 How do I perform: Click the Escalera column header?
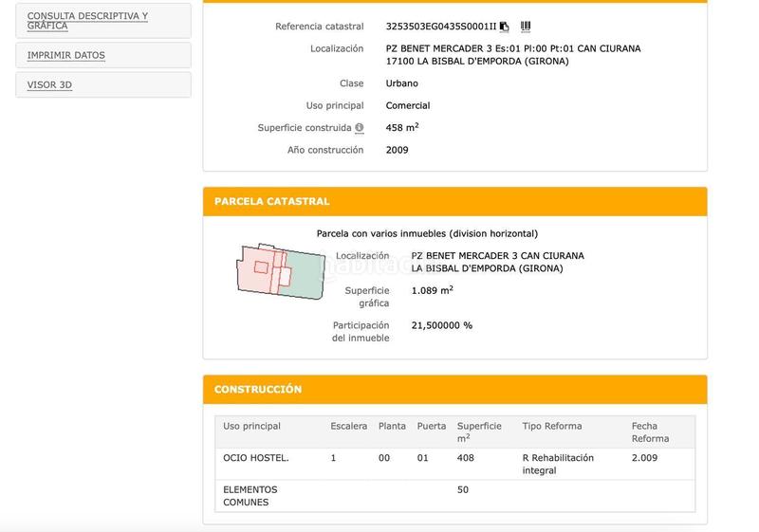click(348, 426)
